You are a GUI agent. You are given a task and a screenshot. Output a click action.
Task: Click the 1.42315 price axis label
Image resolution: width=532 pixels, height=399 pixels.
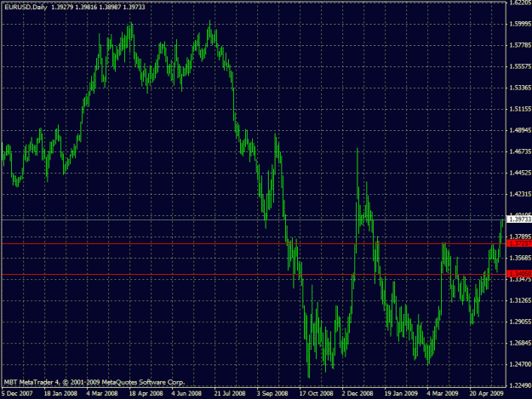pyautogui.click(x=520, y=194)
